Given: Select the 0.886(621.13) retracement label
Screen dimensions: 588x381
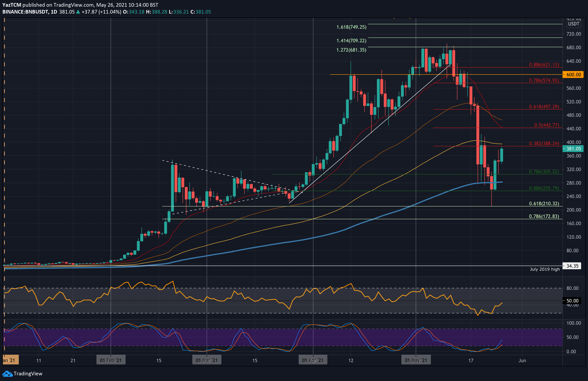Looking at the screenshot, I should point(544,65).
